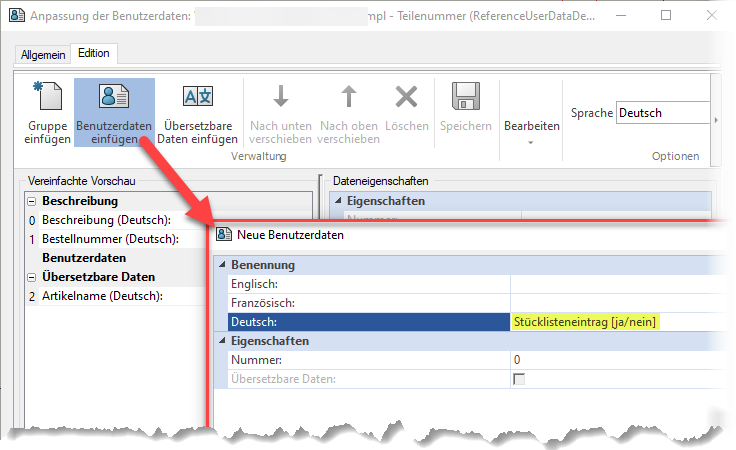Toggle the Übersetzbare Daten checkbox

click(x=518, y=379)
